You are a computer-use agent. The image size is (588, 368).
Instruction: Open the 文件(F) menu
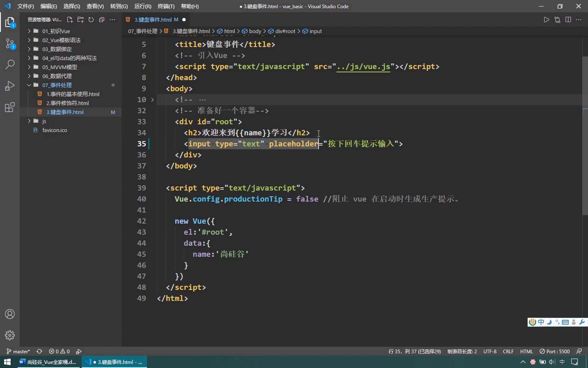pyautogui.click(x=25, y=6)
